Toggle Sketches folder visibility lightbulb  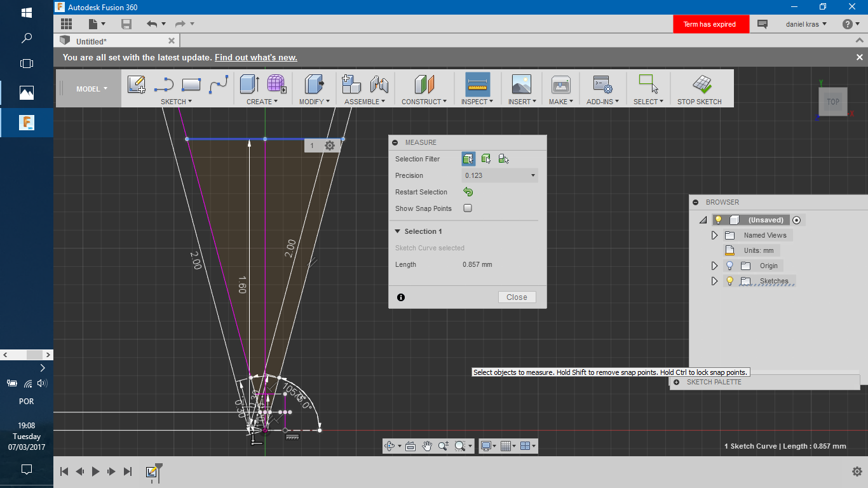(729, 281)
